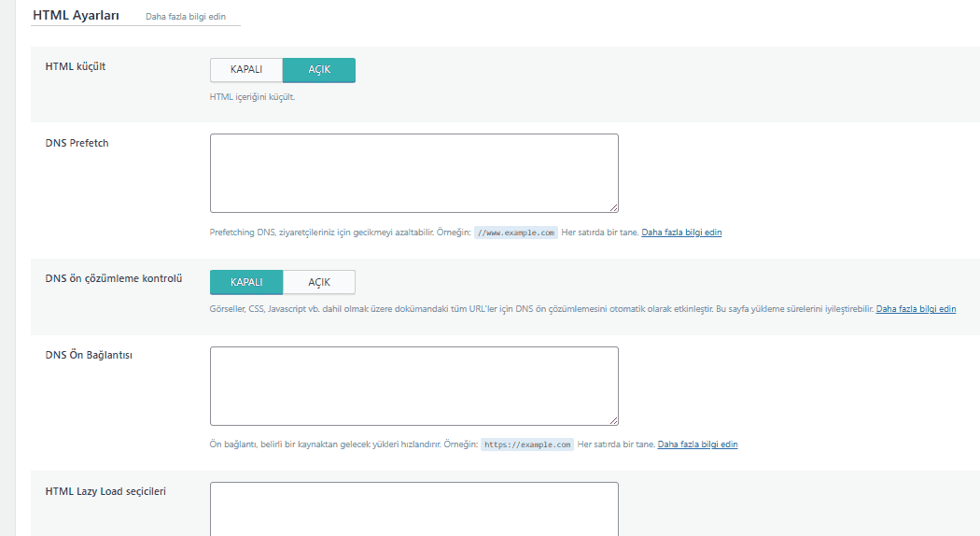Open DNS Ön Bağlantısı 'Daha fazla bilgi edin' link
The height and width of the screenshot is (536, 980).
697,444
